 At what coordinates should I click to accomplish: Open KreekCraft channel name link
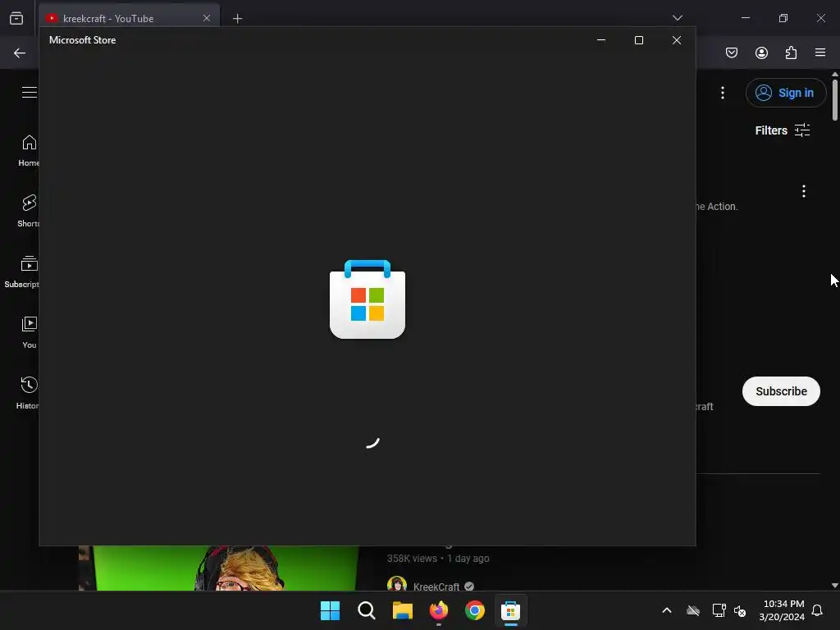coord(436,587)
